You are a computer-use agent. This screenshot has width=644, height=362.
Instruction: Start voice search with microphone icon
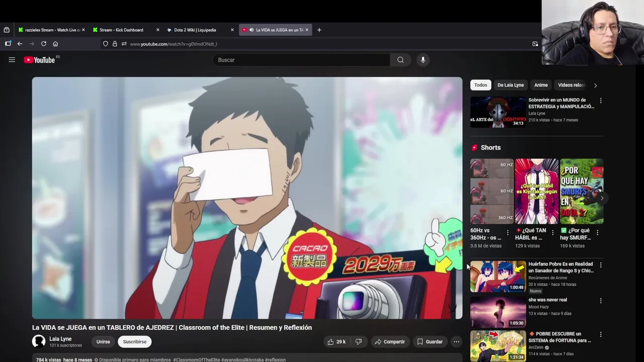[423, 60]
